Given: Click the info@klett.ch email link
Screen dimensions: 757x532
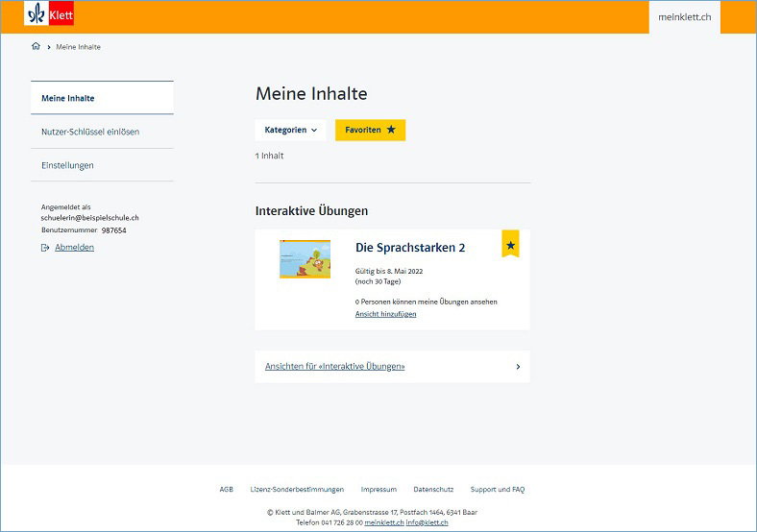Looking at the screenshot, I should 427,522.
